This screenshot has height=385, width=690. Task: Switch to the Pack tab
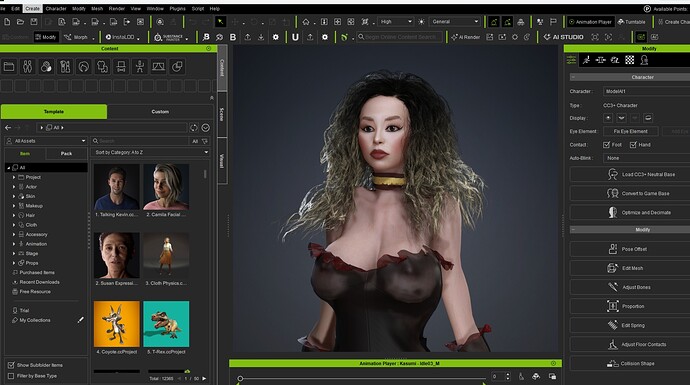66,154
